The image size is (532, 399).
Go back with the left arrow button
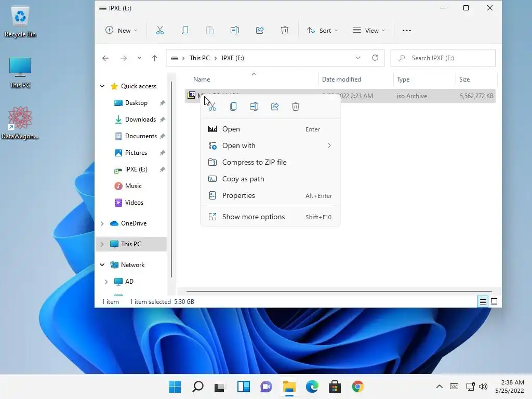[105, 58]
